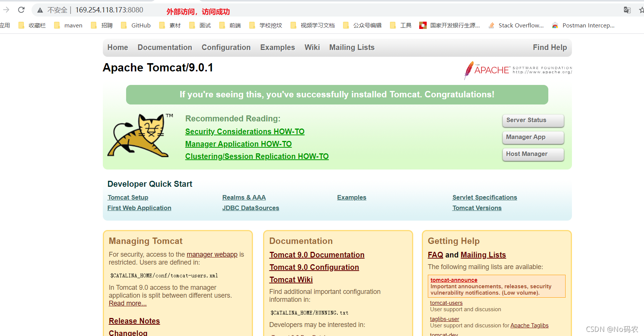Open the taglibs-user mailing list link
The height and width of the screenshot is (336, 644).
point(444,319)
